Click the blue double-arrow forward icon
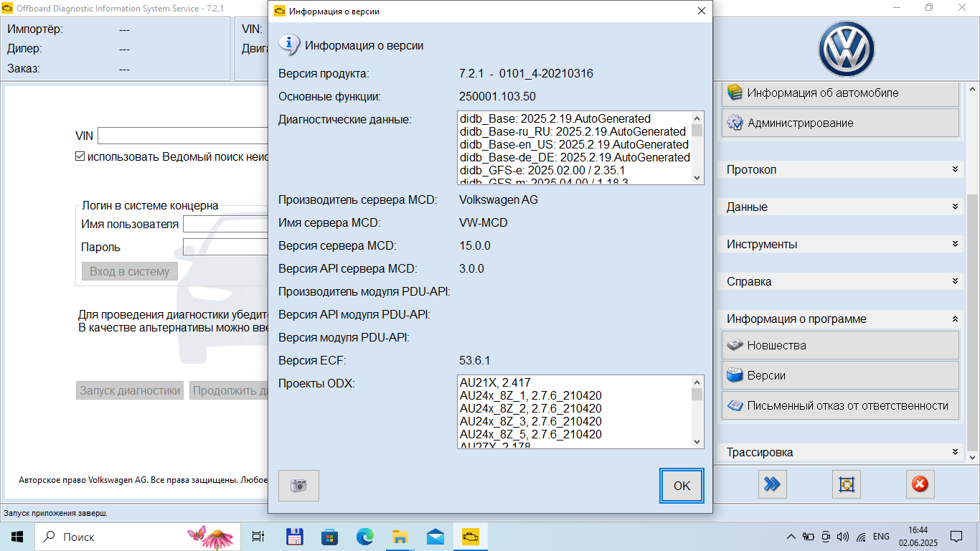This screenshot has height=551, width=980. [772, 484]
